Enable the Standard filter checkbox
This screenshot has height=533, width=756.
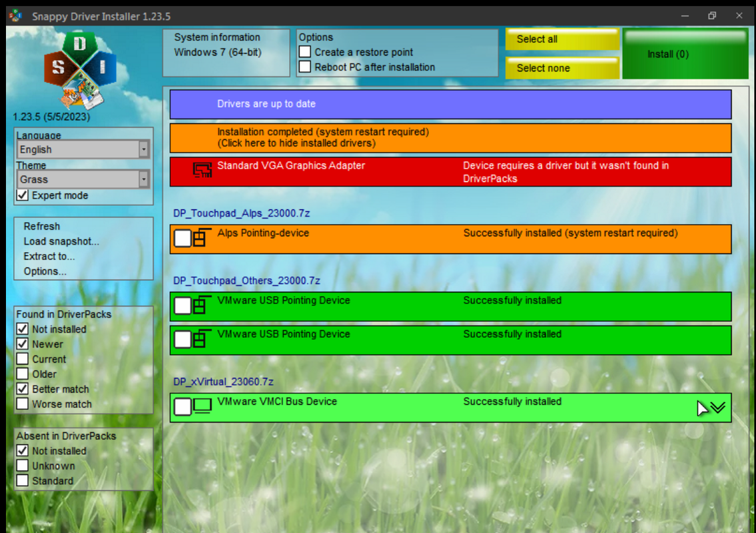click(x=22, y=480)
